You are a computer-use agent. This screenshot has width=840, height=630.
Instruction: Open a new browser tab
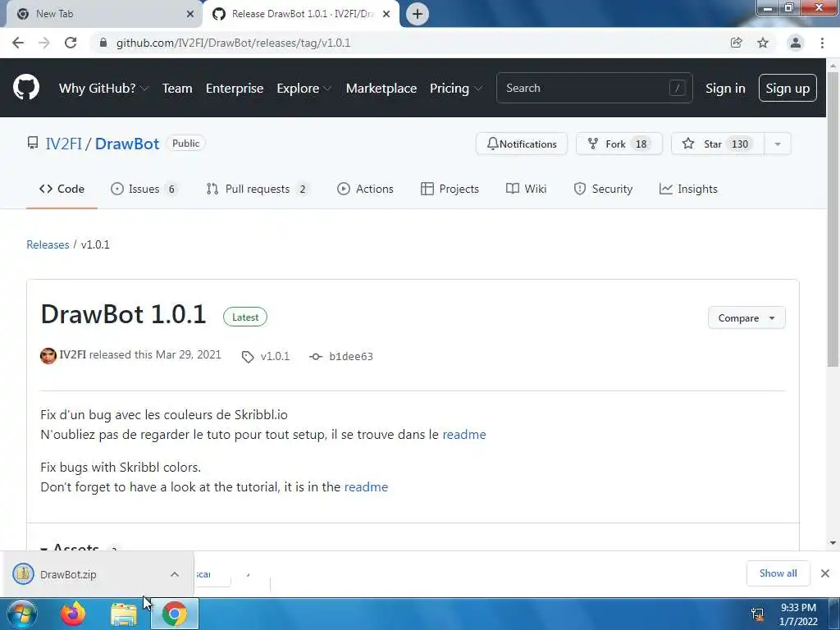[x=418, y=14]
